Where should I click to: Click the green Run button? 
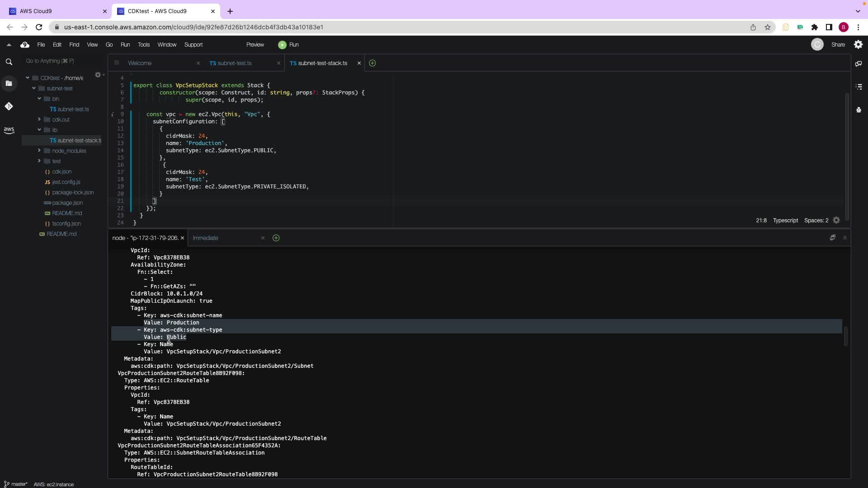[x=288, y=45]
